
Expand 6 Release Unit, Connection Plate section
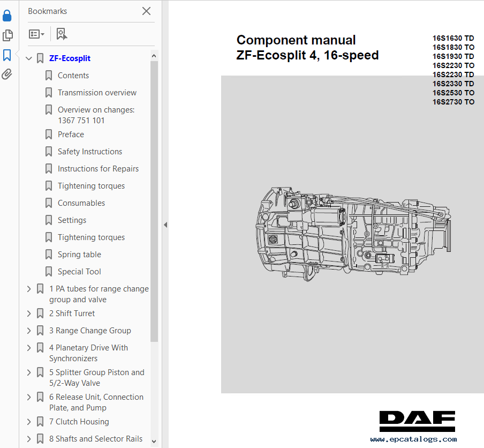pos(29,397)
